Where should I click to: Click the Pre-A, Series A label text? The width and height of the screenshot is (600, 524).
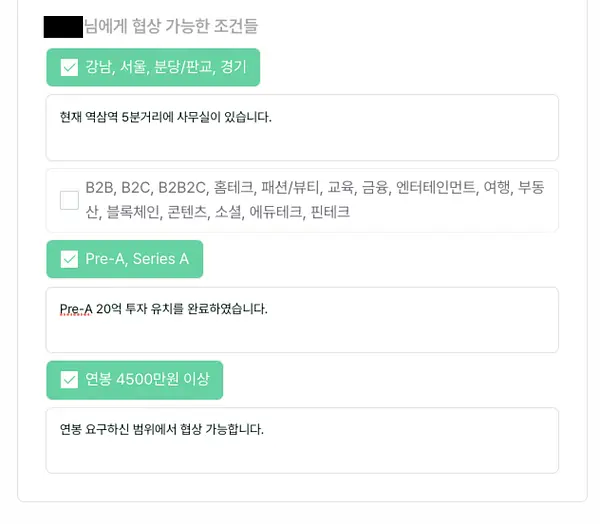(x=137, y=259)
